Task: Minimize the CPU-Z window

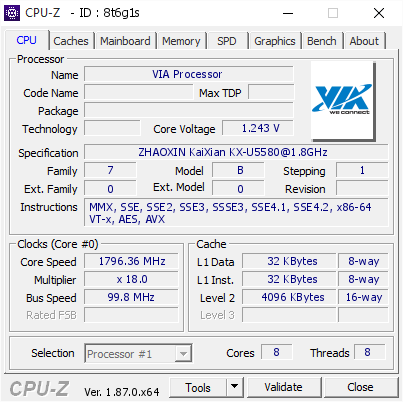Action: point(288,13)
